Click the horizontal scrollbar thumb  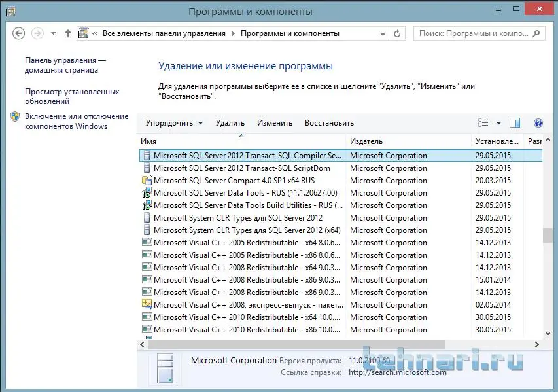pos(296,344)
